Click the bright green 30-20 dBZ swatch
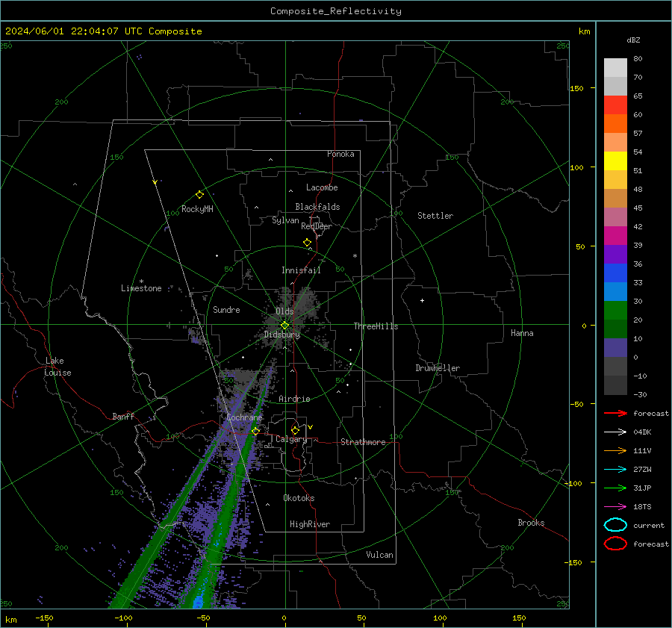 click(x=615, y=311)
